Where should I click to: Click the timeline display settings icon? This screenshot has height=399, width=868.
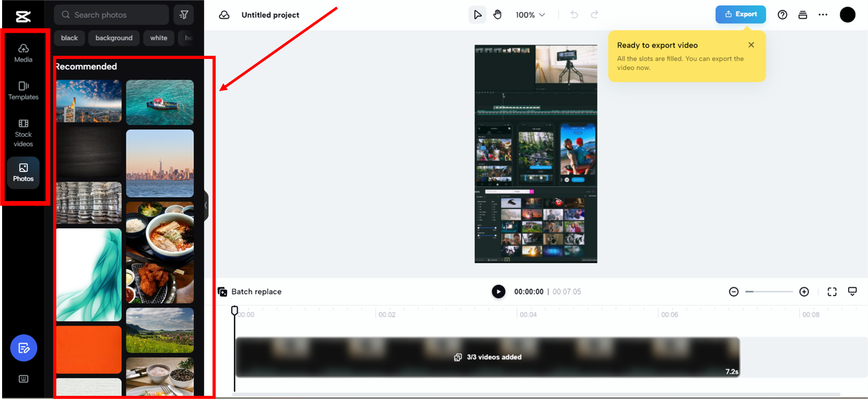pos(853,292)
